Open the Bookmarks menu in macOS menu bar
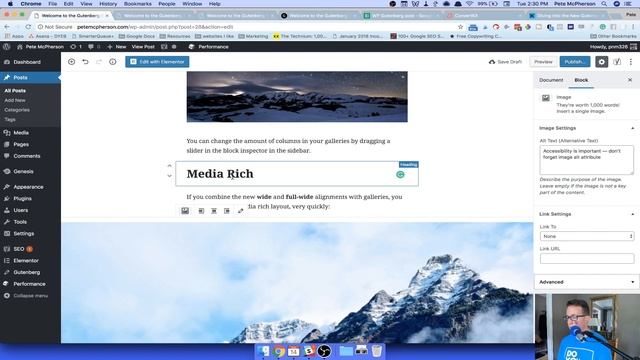 pos(138,4)
